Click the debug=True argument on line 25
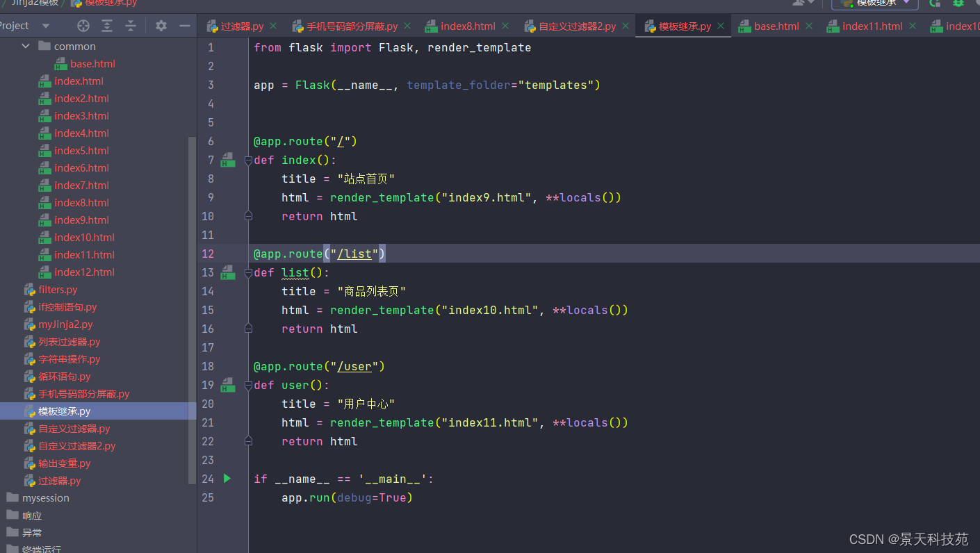This screenshot has height=553, width=980. [372, 497]
